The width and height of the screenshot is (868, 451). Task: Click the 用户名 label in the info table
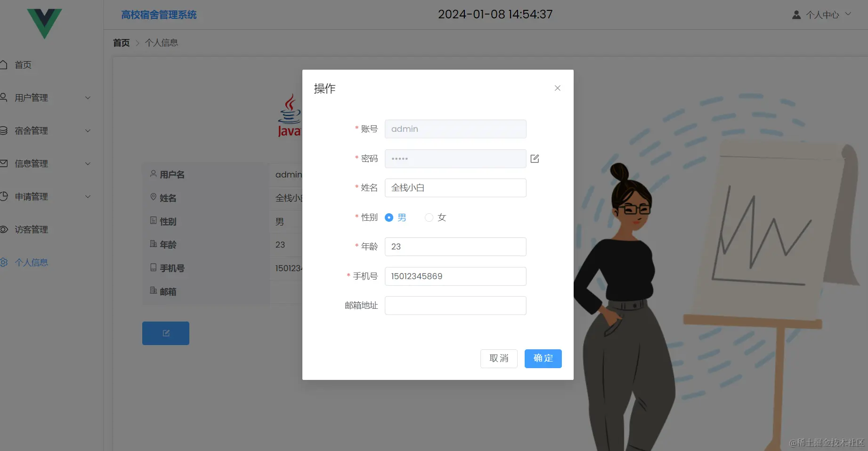point(172,175)
